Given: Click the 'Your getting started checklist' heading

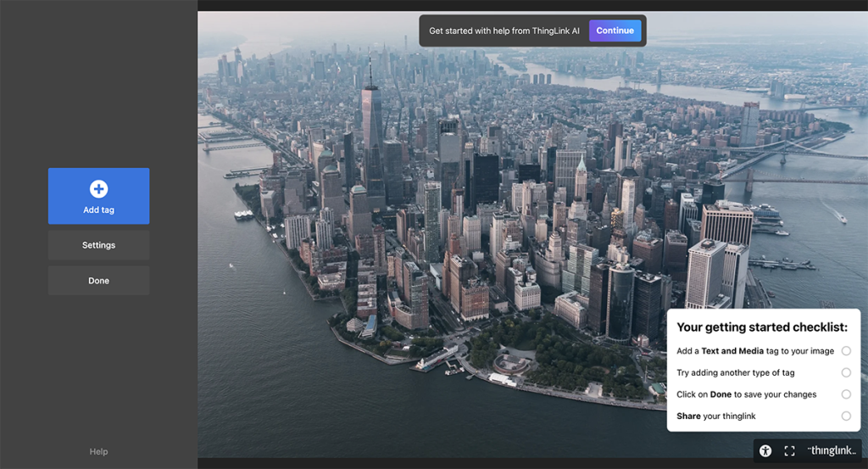Looking at the screenshot, I should 762,327.
